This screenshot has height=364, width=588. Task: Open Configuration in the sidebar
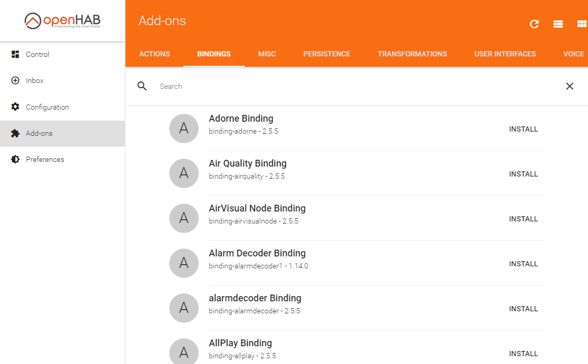(63, 107)
